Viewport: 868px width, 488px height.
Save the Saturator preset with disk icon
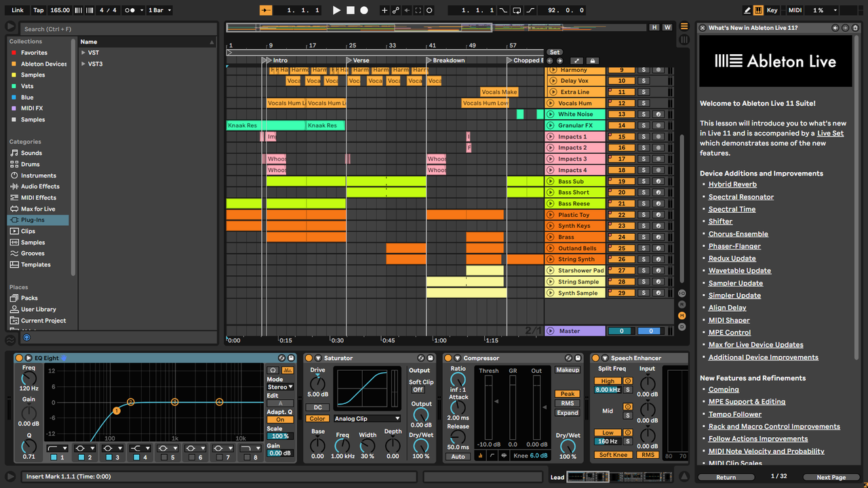[429, 358]
